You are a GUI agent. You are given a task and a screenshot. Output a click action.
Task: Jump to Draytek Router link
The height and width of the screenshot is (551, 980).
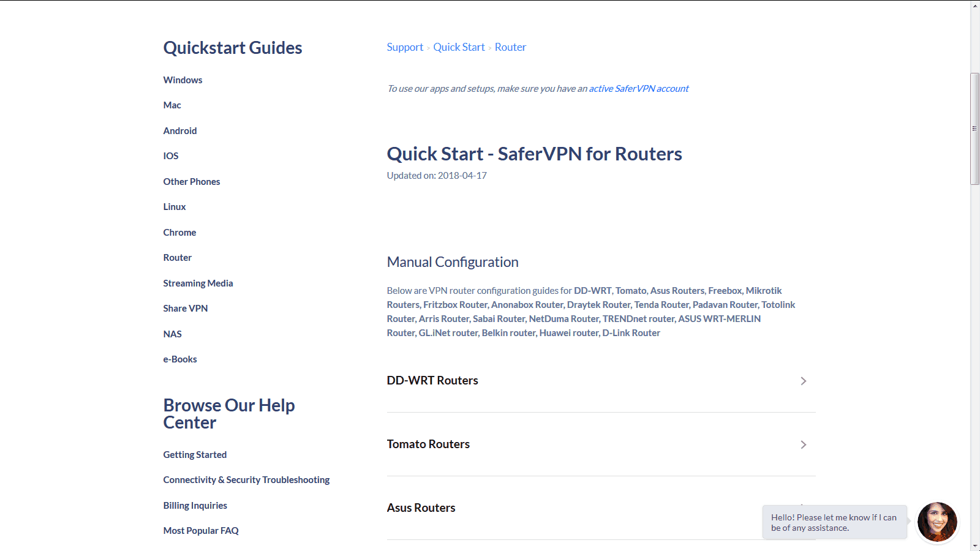click(x=598, y=305)
